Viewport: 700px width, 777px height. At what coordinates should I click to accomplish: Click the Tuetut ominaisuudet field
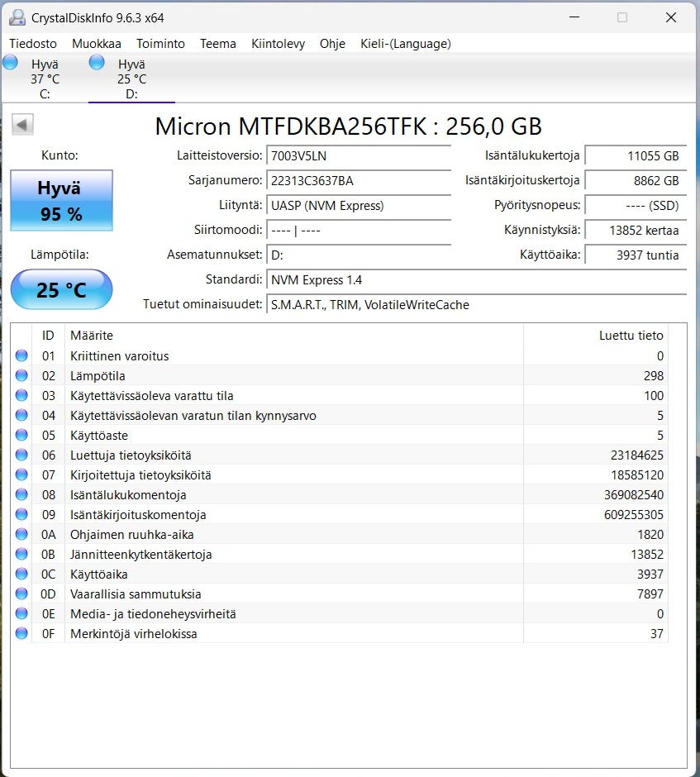click(477, 304)
